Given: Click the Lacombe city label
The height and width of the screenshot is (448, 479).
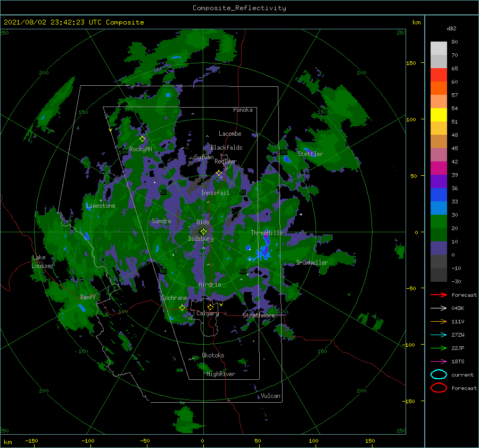Looking at the screenshot, I should tap(230, 134).
